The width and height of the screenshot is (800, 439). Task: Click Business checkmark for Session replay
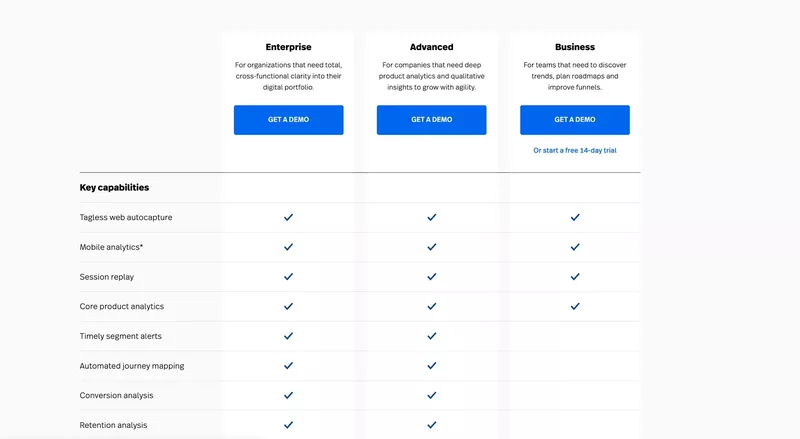tap(575, 277)
